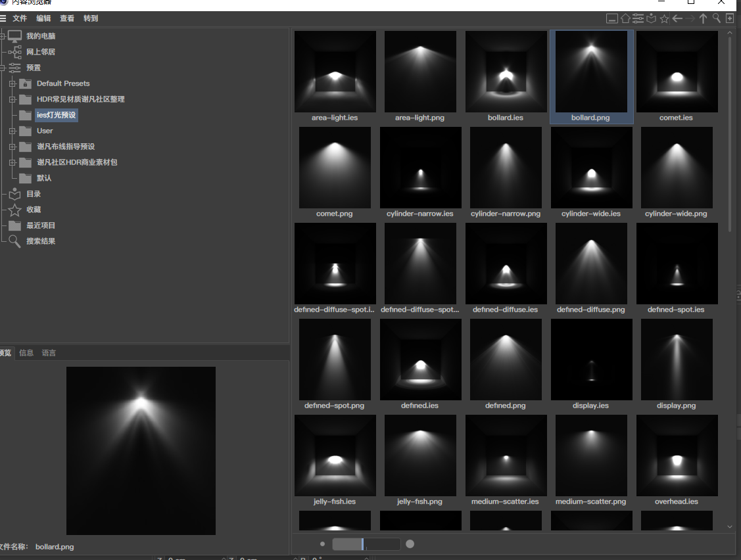Click the 搜索结果 magnifier icon

point(14,241)
